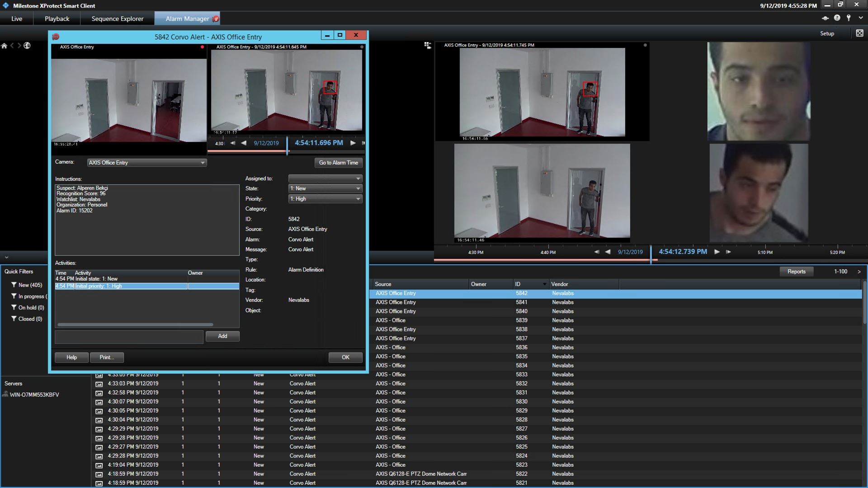Open the Reports button

click(796, 272)
